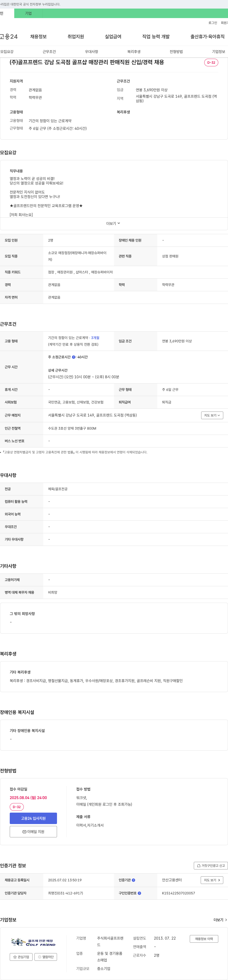The image size is (228, 980).
Task: Click the help icon beside 구인인증번호 label
Action: point(139,893)
